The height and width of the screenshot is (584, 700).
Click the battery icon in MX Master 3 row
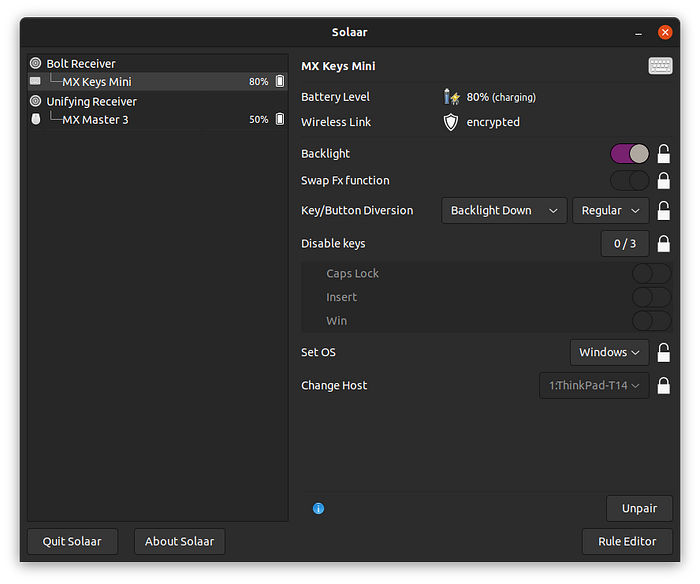pos(279,119)
